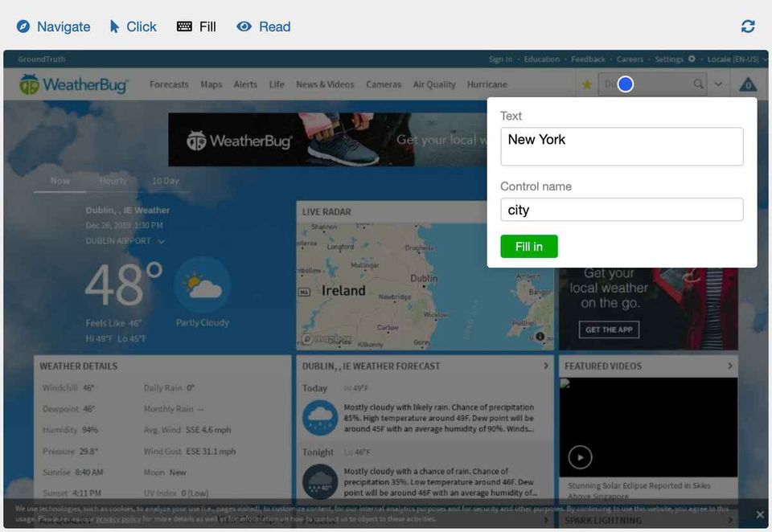Open the Cameras menu
This screenshot has width=772, height=532.
[384, 84]
